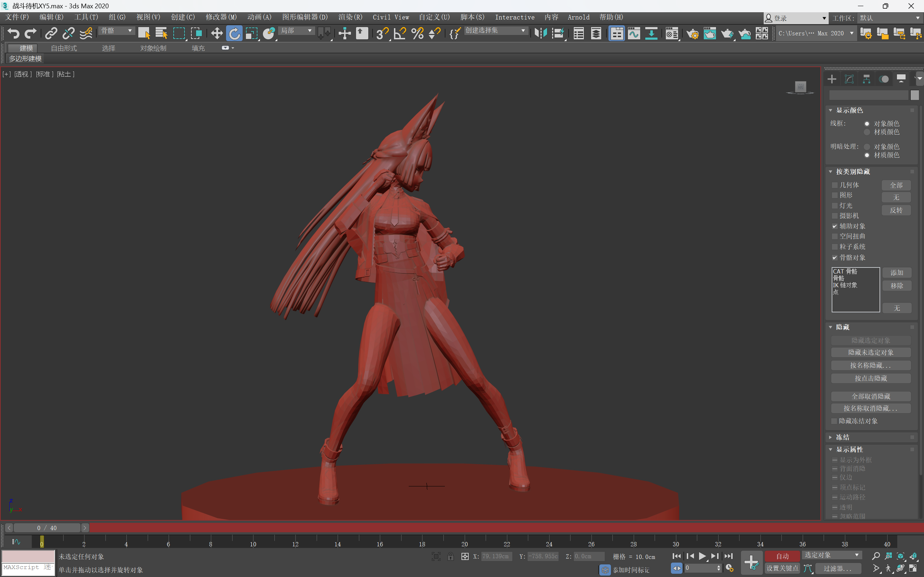Open the 修改器(M) menu
The height and width of the screenshot is (577, 924).
point(221,17)
